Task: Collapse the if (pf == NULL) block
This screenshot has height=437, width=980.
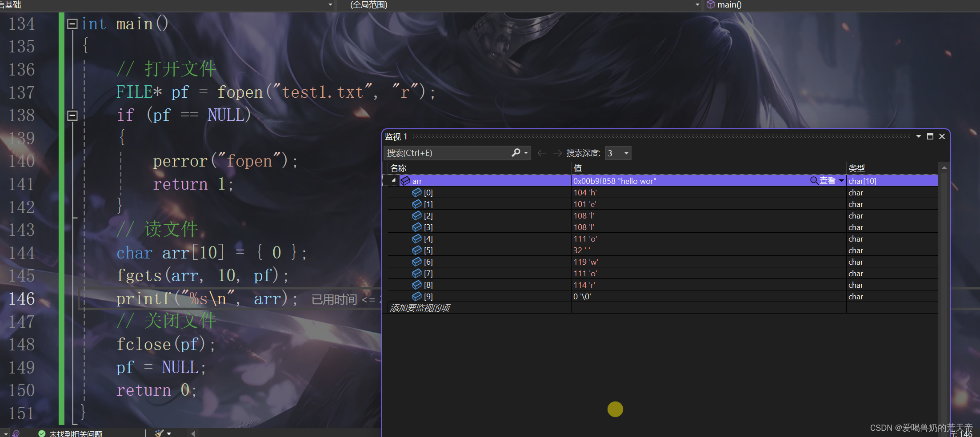Action: [72, 115]
